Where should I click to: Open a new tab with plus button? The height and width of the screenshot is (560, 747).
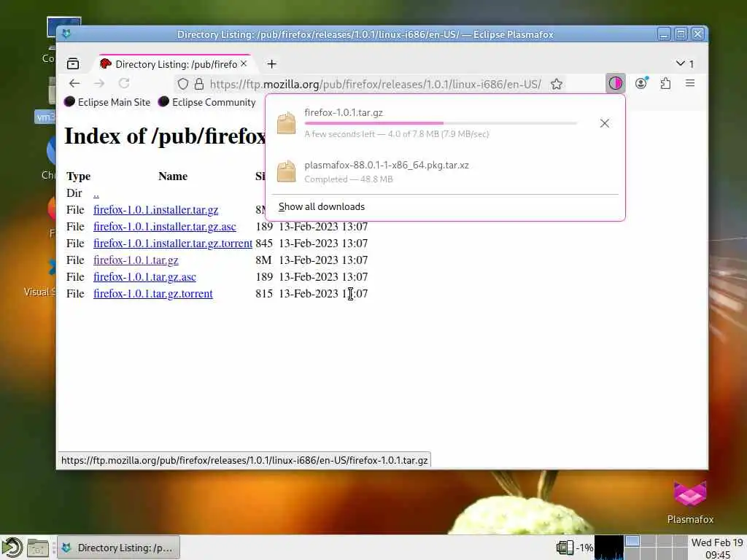[271, 64]
